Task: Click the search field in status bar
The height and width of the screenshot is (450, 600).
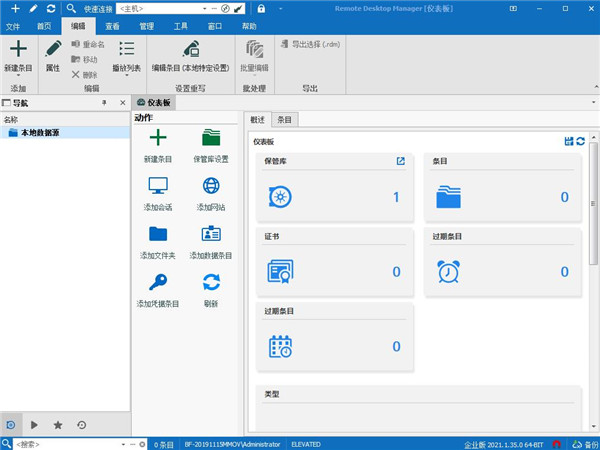Action: click(x=67, y=444)
